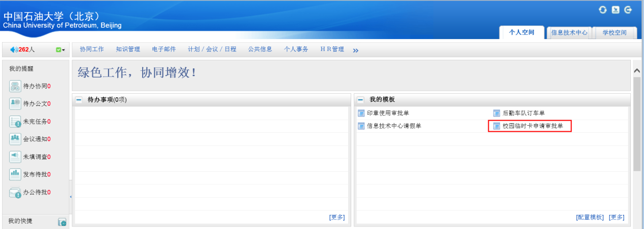The height and width of the screenshot is (229, 644).
Task: Click the vertical scrollbar up arrow
Action: point(637,70)
